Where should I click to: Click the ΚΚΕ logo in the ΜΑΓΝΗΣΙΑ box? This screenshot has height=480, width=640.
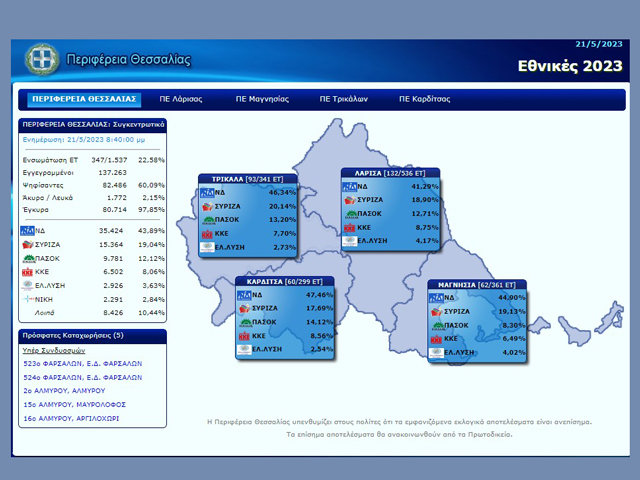coord(437,339)
